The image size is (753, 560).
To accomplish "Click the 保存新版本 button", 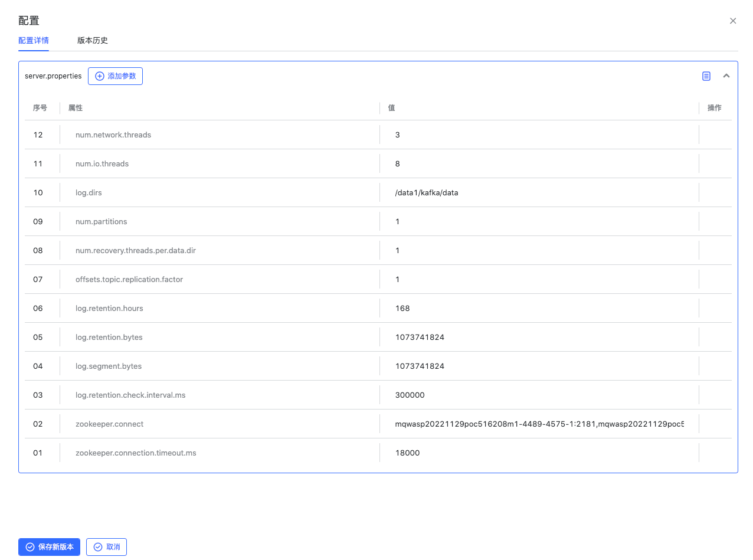I will coord(49,547).
